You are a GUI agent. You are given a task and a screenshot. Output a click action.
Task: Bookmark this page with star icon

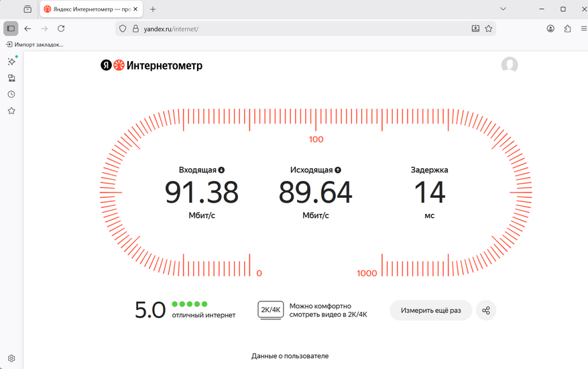click(x=489, y=29)
